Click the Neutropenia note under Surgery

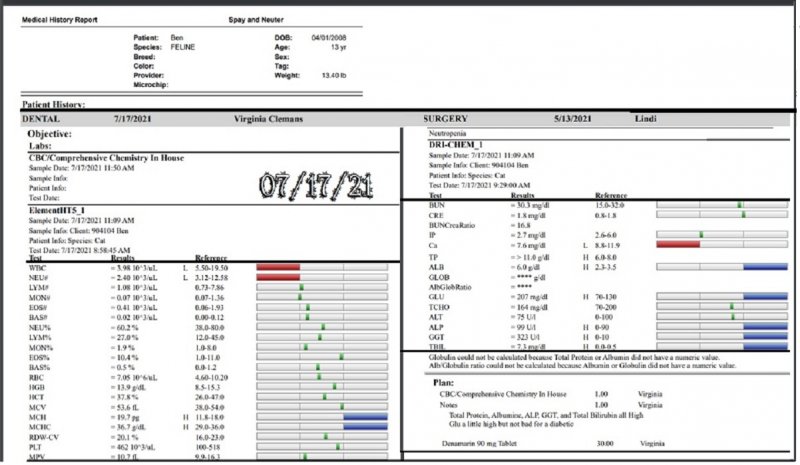tap(449, 132)
